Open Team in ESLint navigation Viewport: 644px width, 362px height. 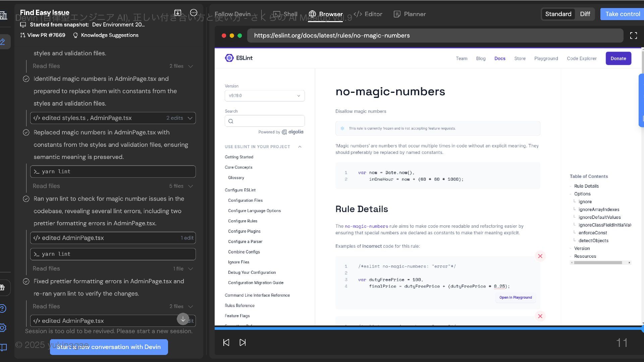point(462,58)
